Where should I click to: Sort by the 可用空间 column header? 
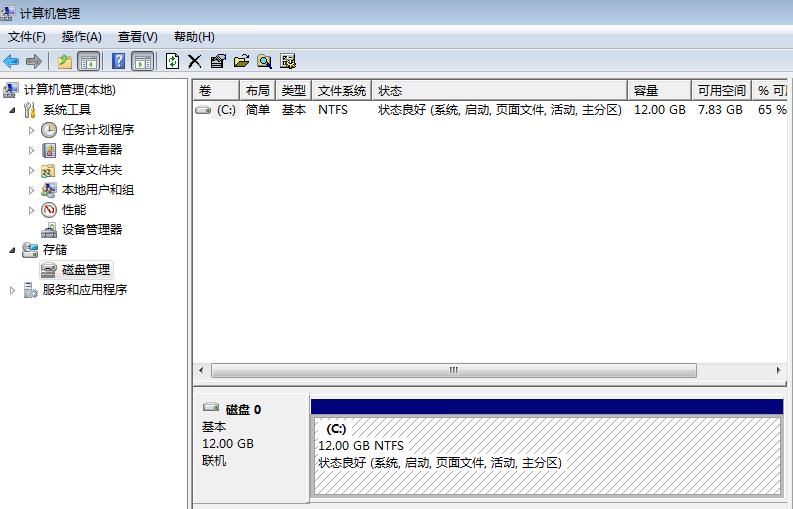click(721, 91)
